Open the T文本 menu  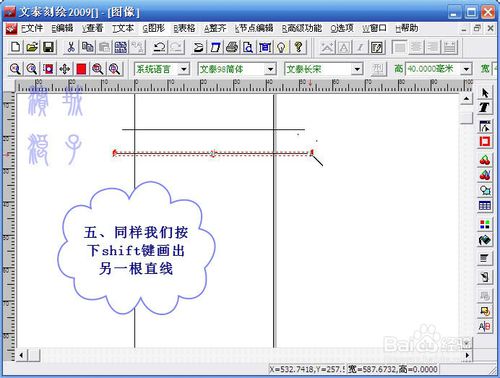click(123, 28)
